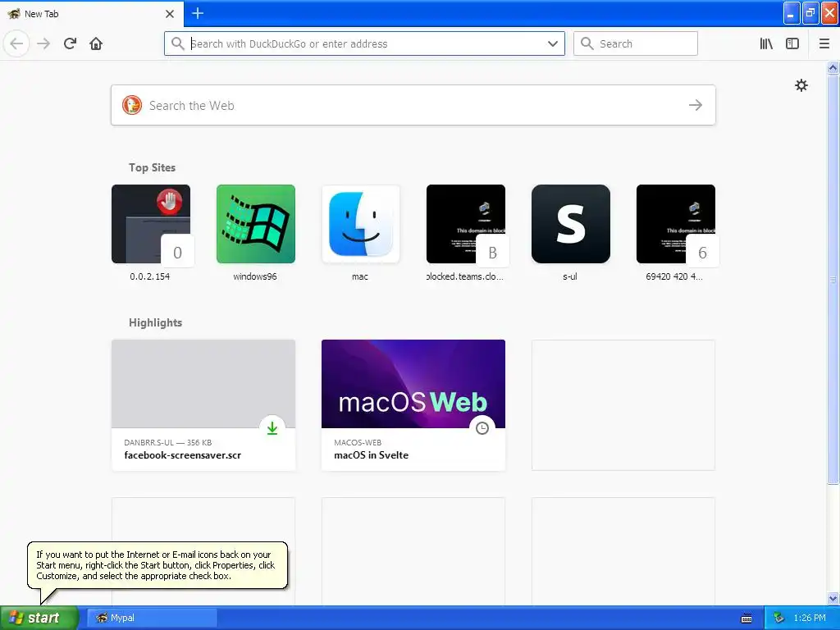Viewport: 840px width, 630px height.
Task: Click the DuckDuckGo logo in web search
Action: (x=132, y=105)
